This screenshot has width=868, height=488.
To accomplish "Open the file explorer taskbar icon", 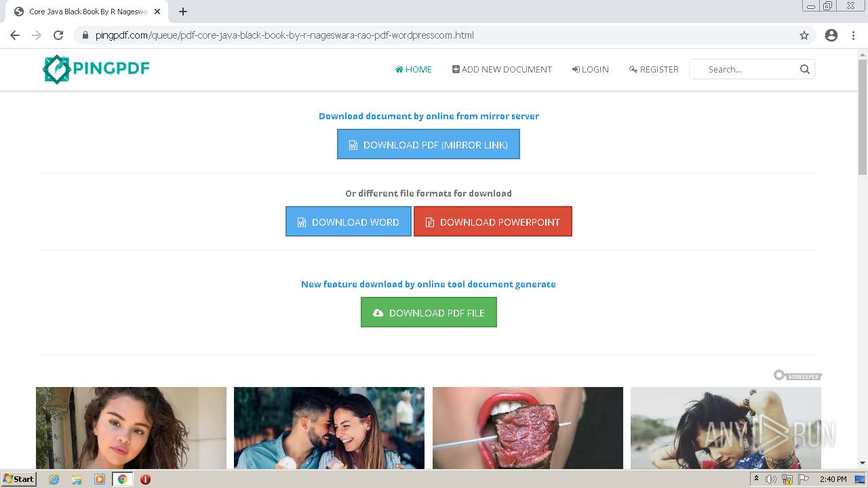I will coord(77,479).
